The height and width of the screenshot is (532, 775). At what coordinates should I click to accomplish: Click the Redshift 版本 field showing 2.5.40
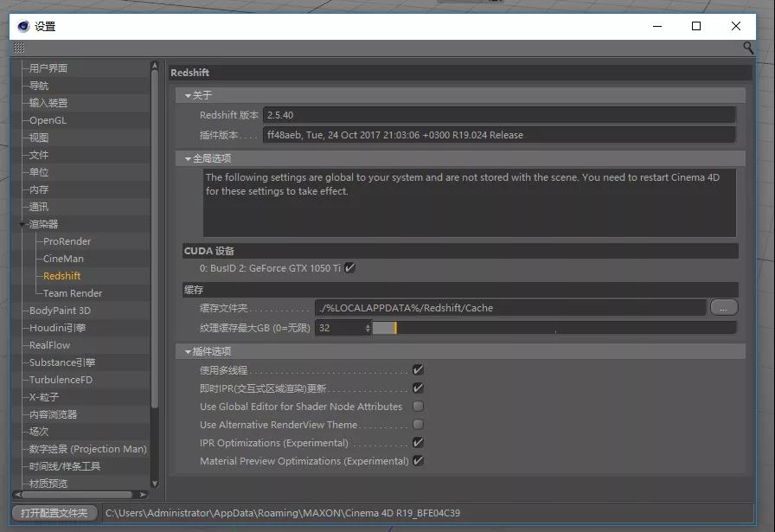point(499,115)
